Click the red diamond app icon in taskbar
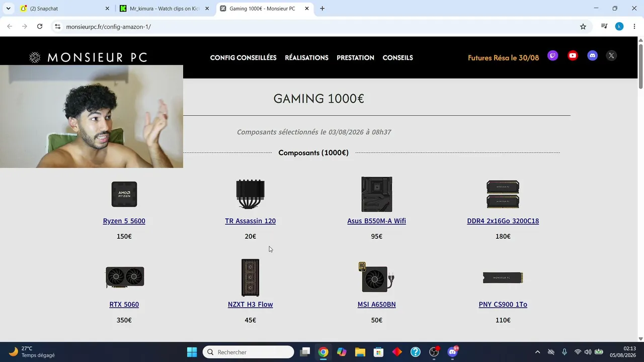 pos(397,352)
